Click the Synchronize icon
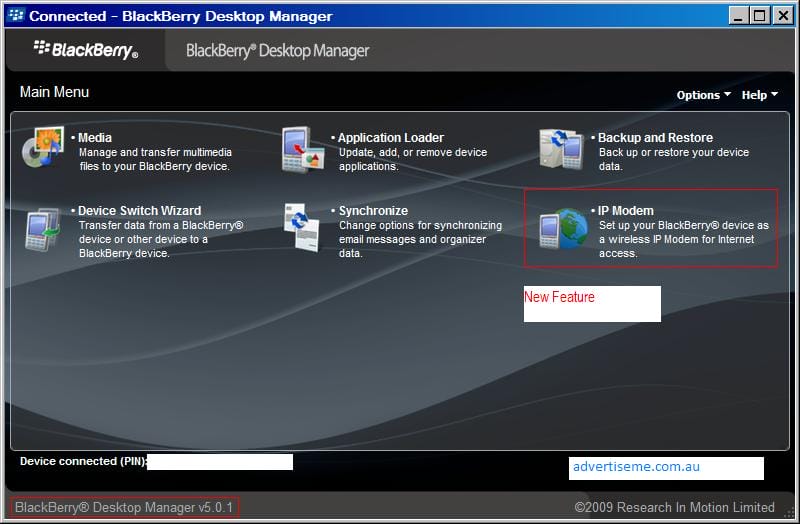Screen dimensions: 800x525 click(302, 228)
